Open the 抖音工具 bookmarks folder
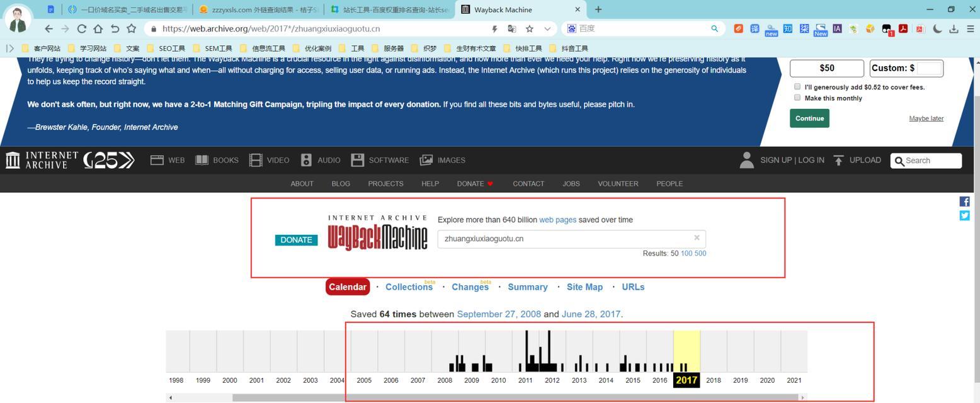The width and height of the screenshot is (980, 403). (569, 48)
